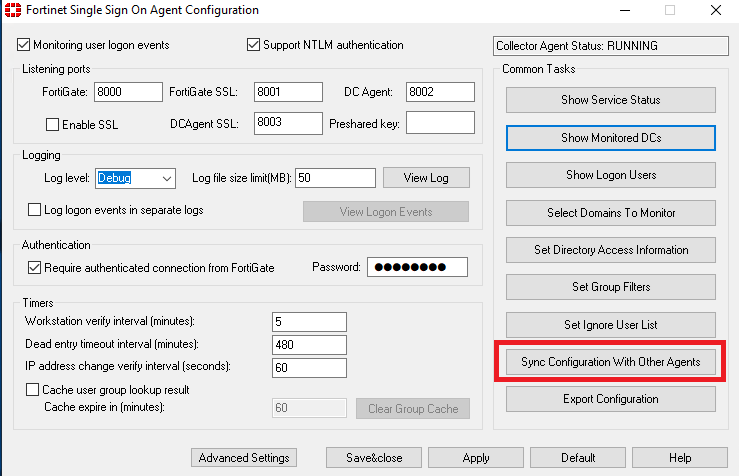Click Save&close button

[374, 458]
